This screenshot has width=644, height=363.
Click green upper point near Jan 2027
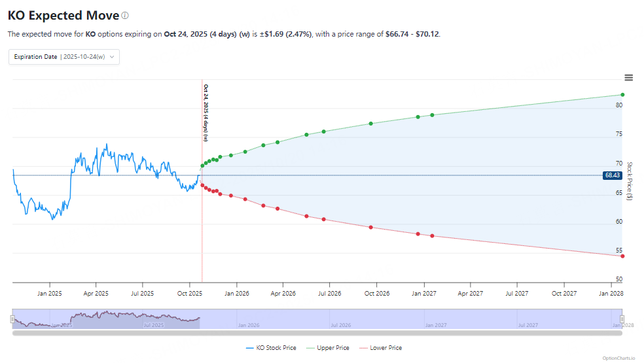(432, 115)
